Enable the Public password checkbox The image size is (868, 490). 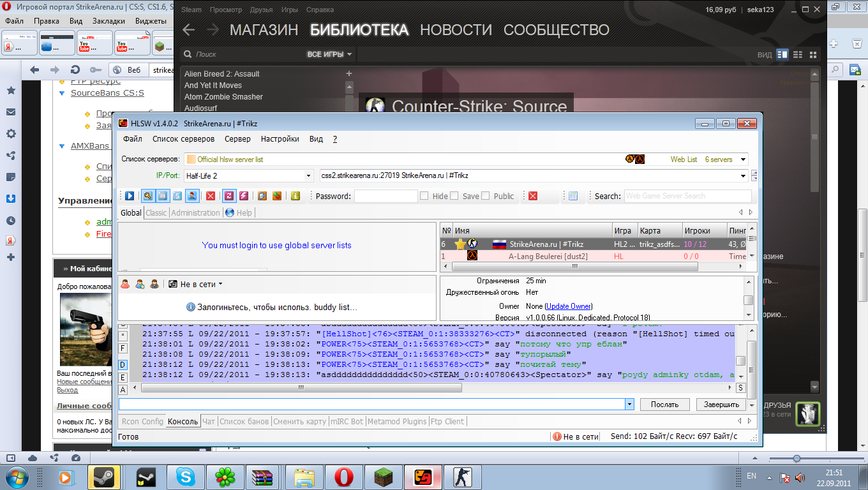(x=486, y=196)
